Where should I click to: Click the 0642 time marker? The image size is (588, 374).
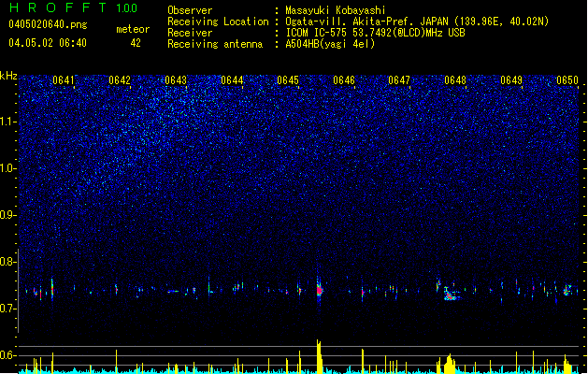[x=120, y=80]
